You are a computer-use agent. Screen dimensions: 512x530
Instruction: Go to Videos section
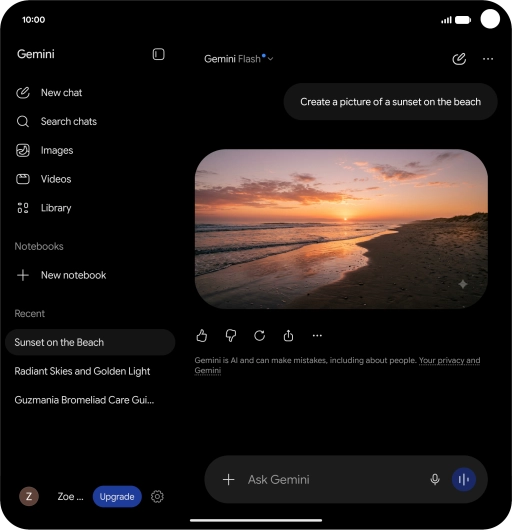[x=44, y=179]
